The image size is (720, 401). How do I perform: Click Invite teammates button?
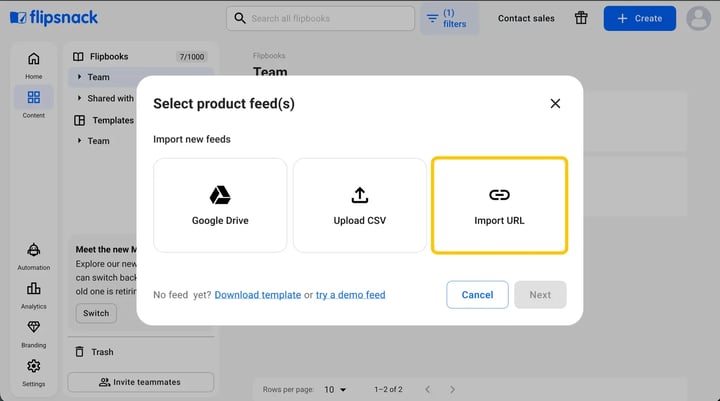tap(141, 382)
